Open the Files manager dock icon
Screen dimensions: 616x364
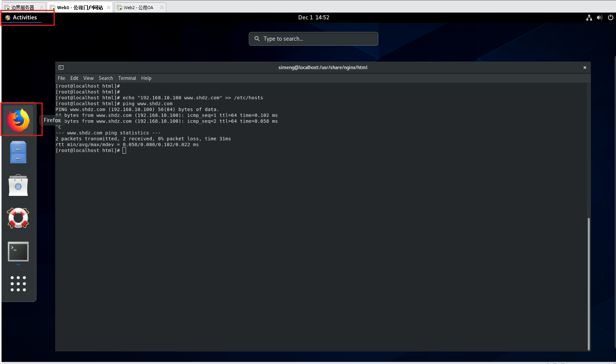coord(18,152)
